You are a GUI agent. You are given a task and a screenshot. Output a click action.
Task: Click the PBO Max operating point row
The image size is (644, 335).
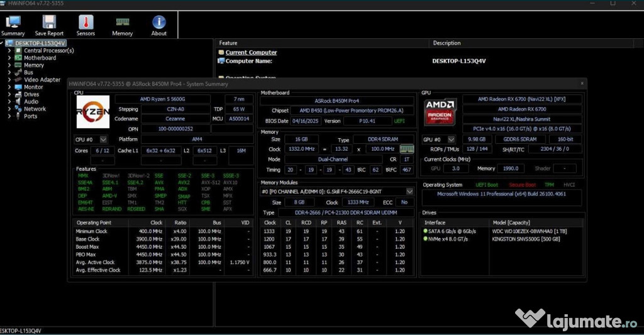[x=163, y=255]
